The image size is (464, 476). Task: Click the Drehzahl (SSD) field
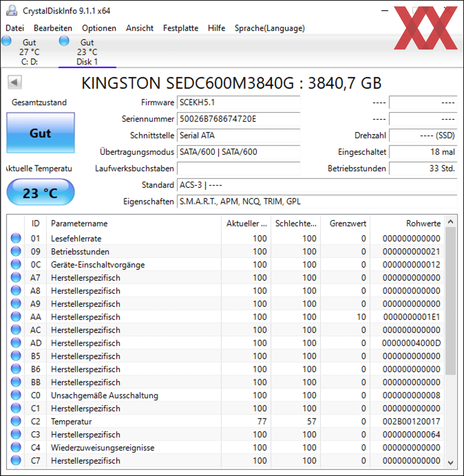(x=423, y=135)
